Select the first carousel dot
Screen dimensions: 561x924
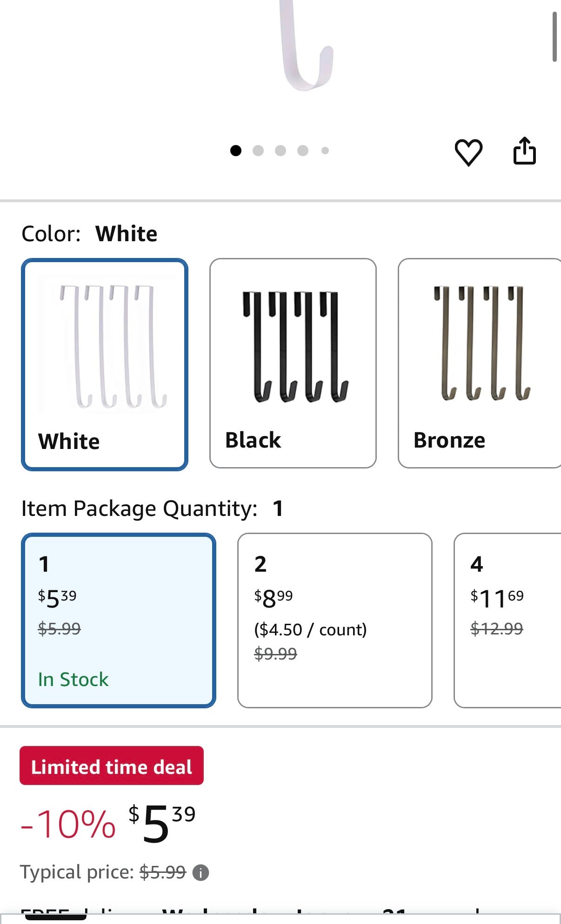(x=236, y=151)
